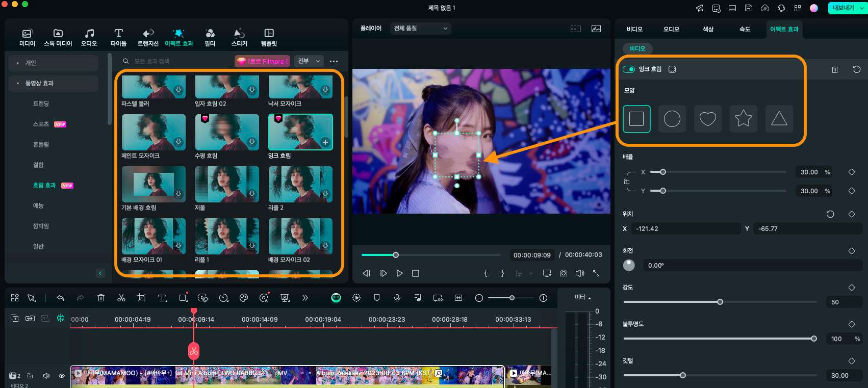Add keyframe for 배율 X scale

[851, 172]
